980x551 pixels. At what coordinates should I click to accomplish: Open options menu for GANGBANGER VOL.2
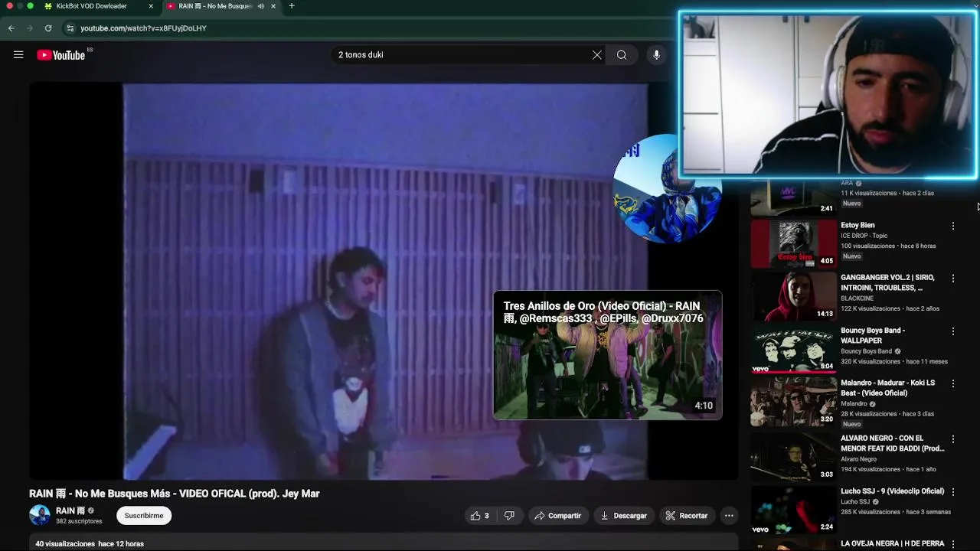click(953, 279)
